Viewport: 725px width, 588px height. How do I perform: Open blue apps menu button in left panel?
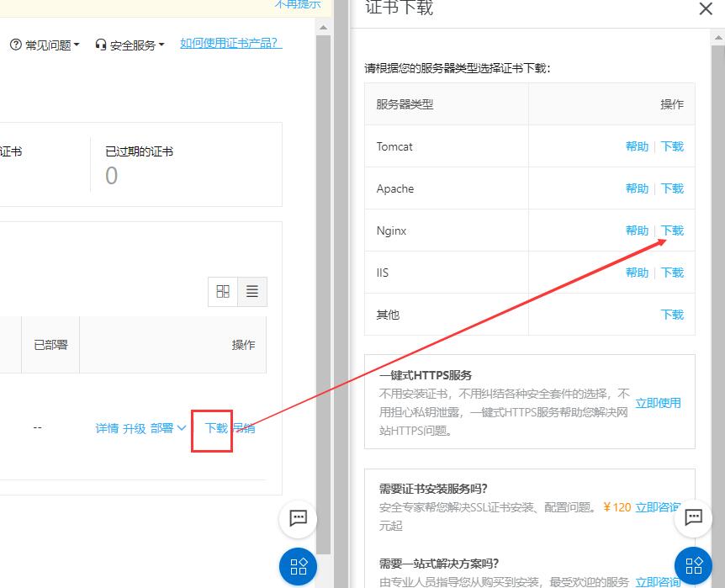pyautogui.click(x=298, y=566)
